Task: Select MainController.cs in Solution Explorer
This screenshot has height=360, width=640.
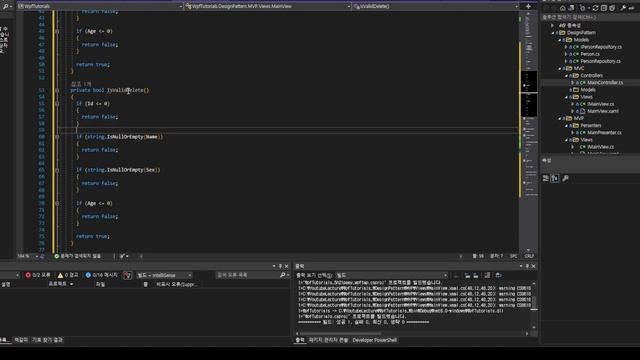Action: click(x=604, y=82)
